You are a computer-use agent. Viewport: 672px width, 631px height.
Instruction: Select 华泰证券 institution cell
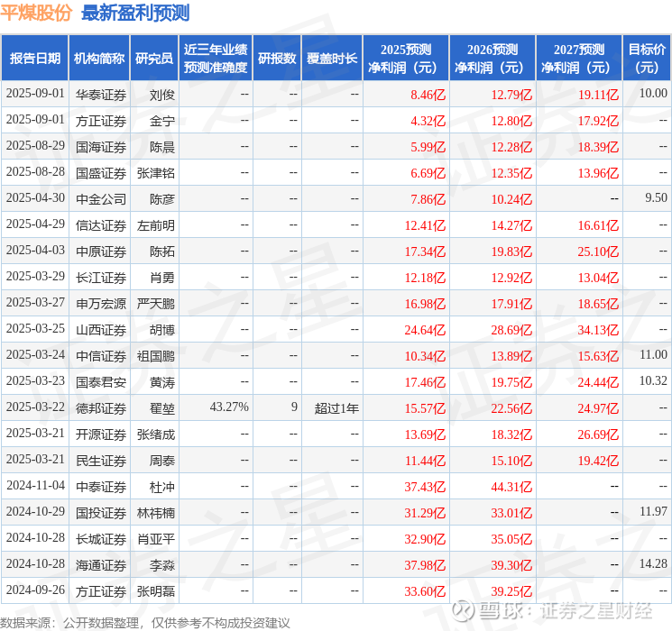[x=101, y=95]
